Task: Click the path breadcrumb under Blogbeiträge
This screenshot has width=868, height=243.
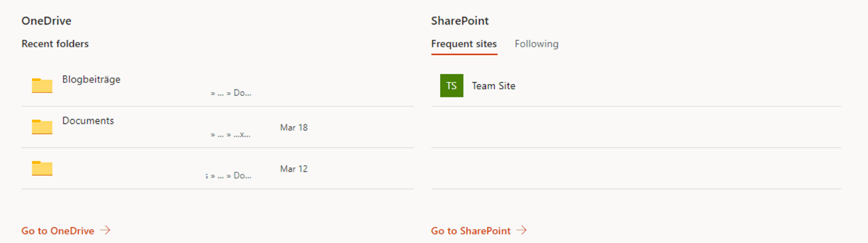Action: 231,93
